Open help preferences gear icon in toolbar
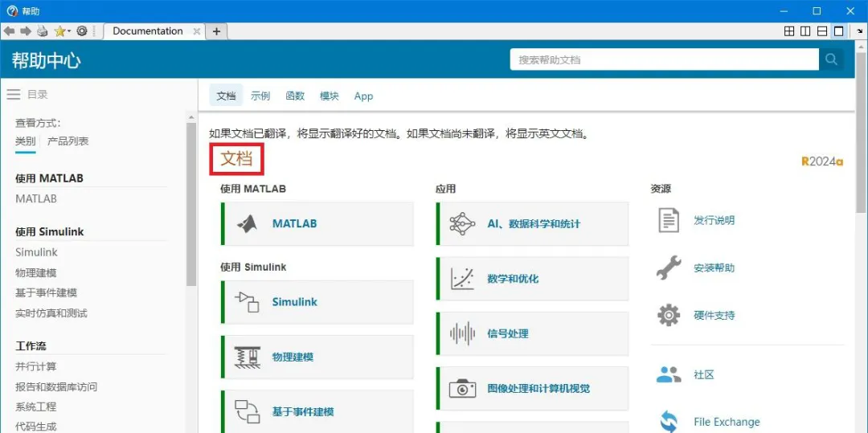 coord(82,31)
